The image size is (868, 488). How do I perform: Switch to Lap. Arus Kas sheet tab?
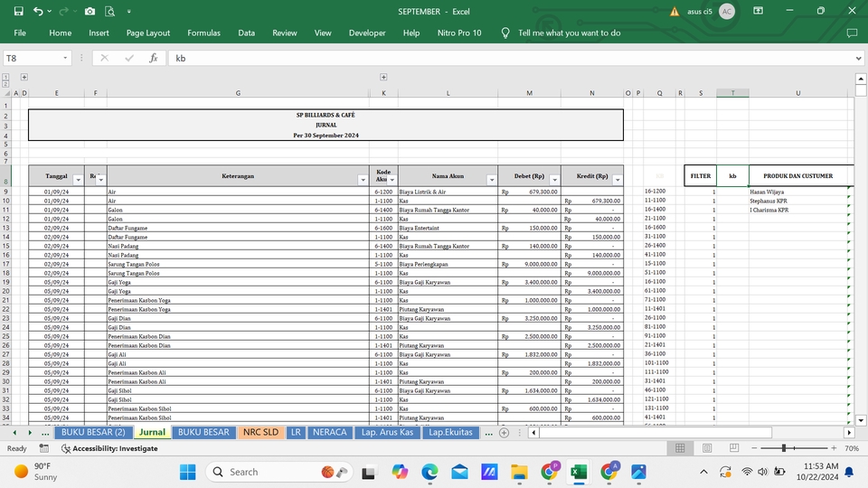coord(387,432)
